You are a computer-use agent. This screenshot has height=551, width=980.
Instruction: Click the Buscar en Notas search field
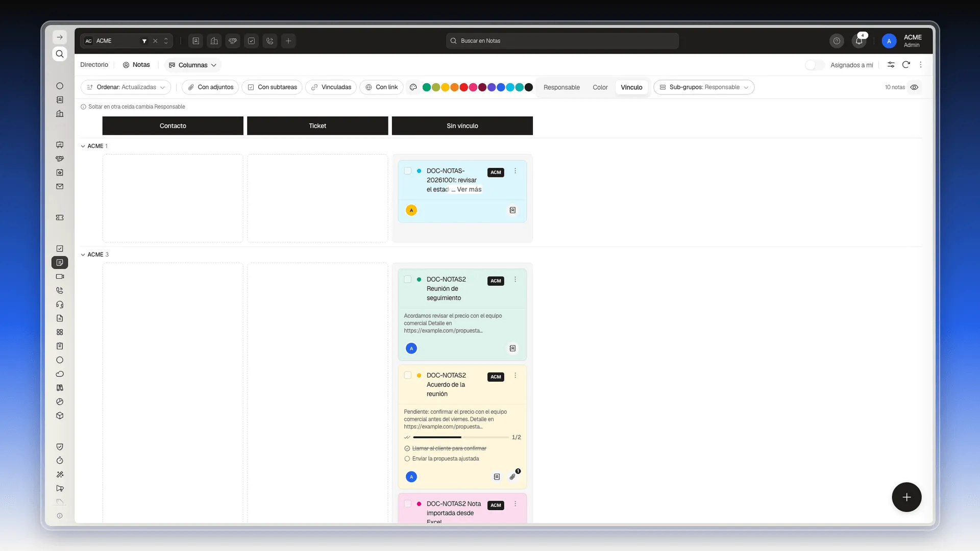(562, 41)
